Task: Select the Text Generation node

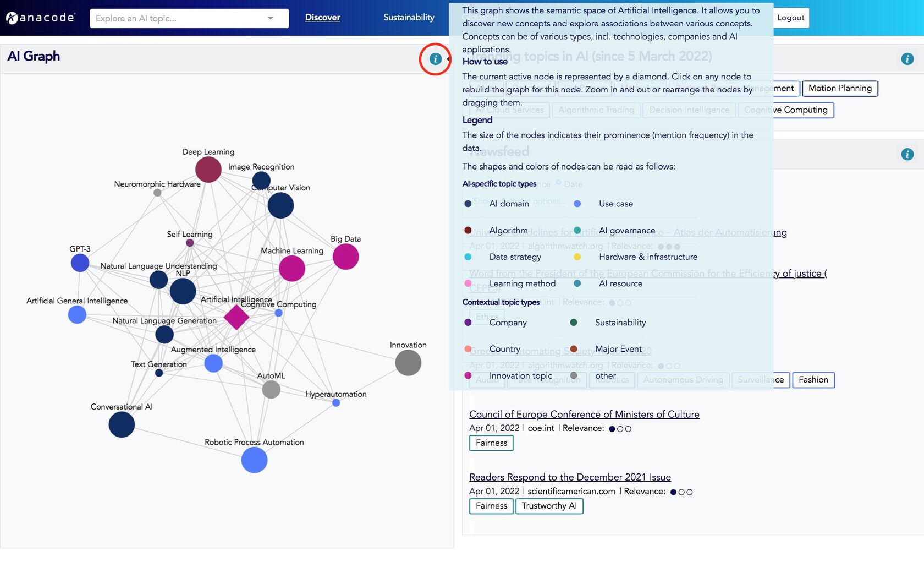Action: point(159,373)
